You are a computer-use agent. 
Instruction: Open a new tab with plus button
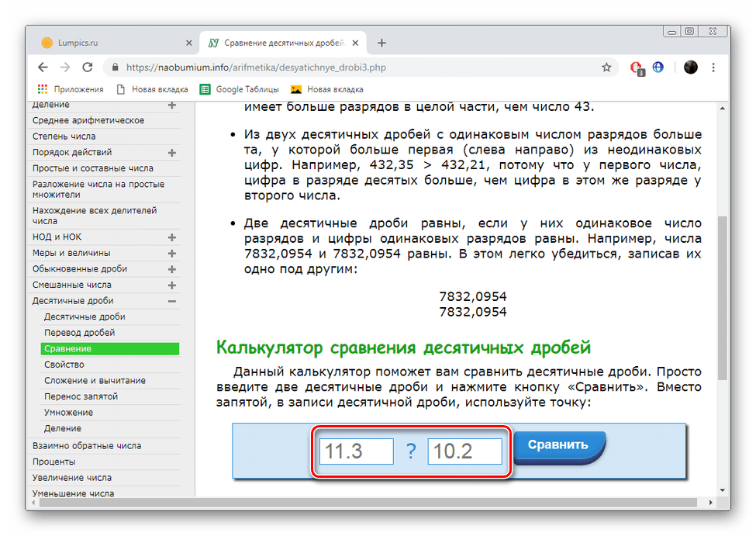coord(381,43)
